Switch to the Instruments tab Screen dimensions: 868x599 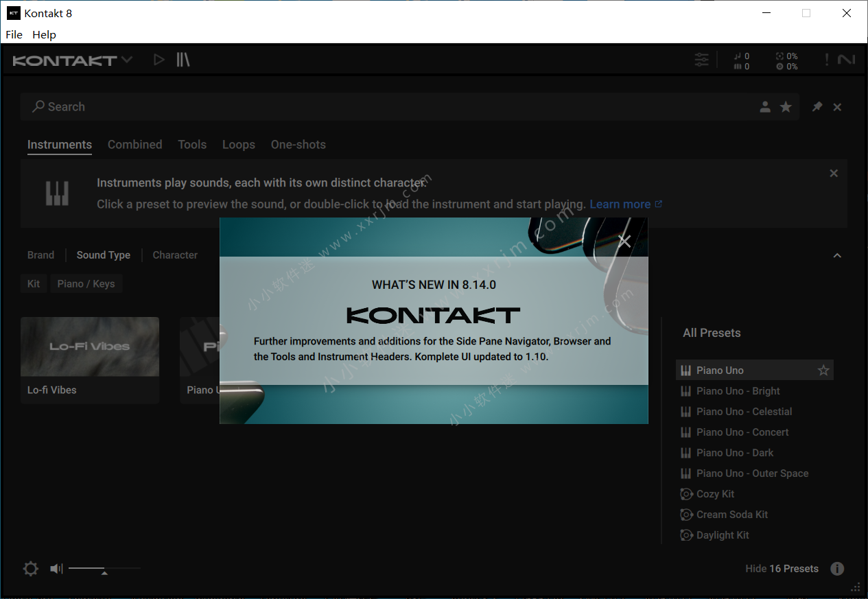point(60,145)
